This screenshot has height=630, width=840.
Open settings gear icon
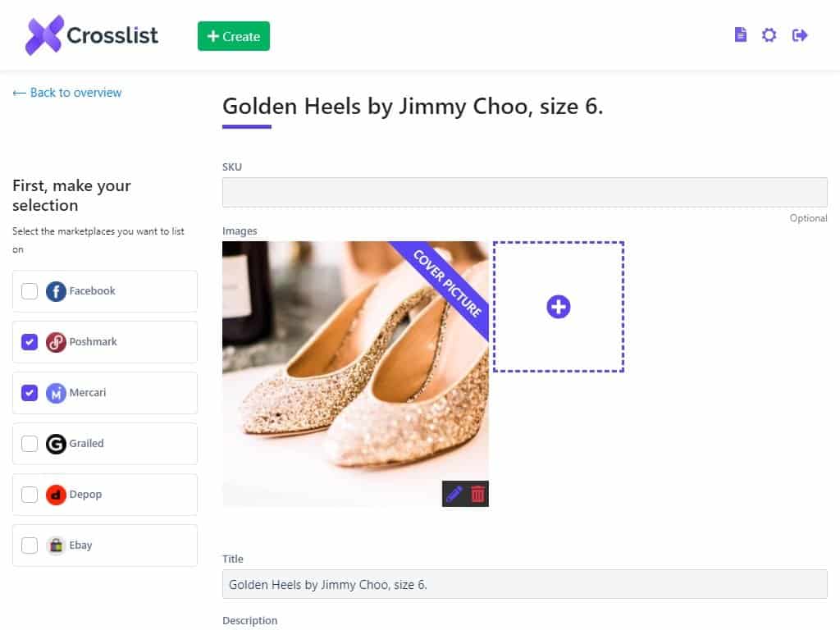coord(769,35)
